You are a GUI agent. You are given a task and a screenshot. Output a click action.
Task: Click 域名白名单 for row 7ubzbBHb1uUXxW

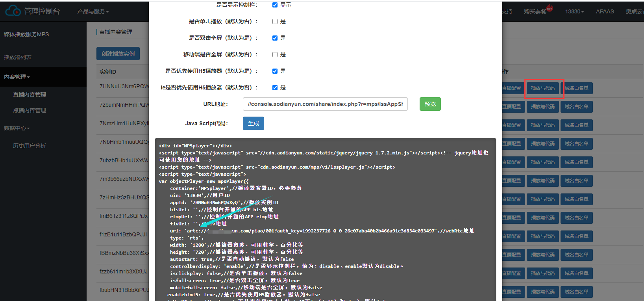pyautogui.click(x=577, y=162)
